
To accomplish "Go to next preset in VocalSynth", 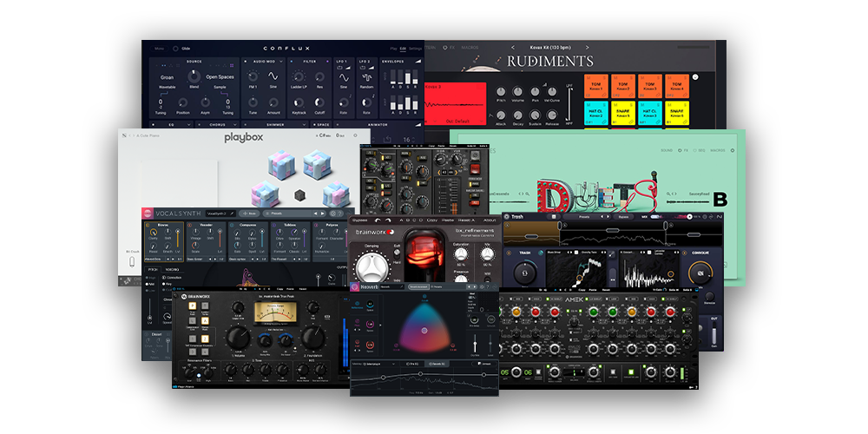I will pos(323,214).
